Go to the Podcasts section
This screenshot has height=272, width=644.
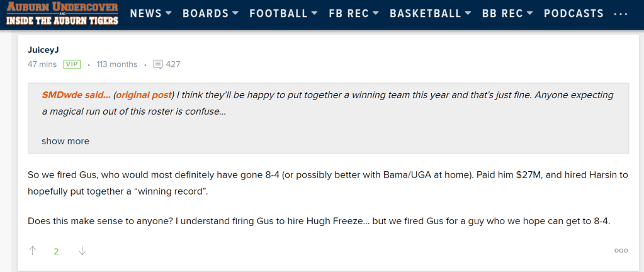pos(573,14)
